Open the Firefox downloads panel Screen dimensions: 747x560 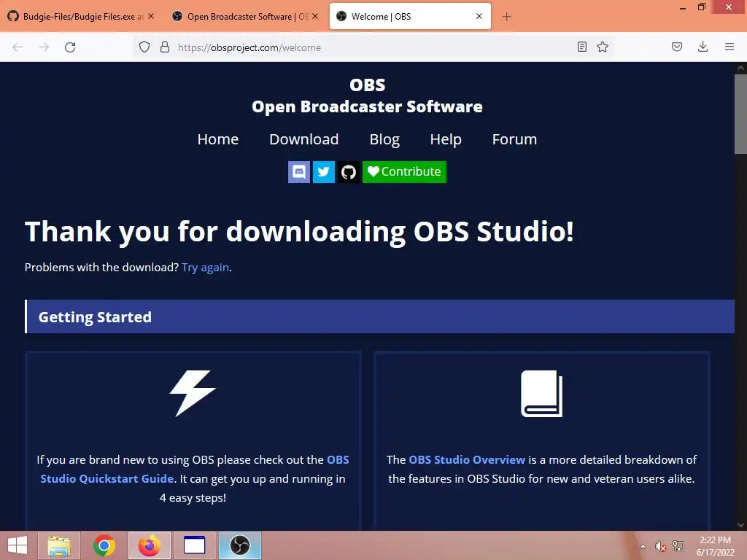[x=703, y=47]
